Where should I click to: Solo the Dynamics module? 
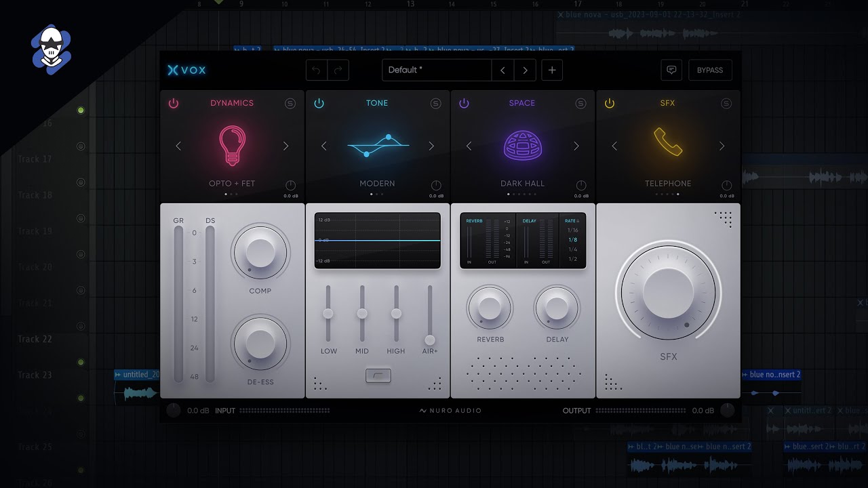tap(290, 104)
